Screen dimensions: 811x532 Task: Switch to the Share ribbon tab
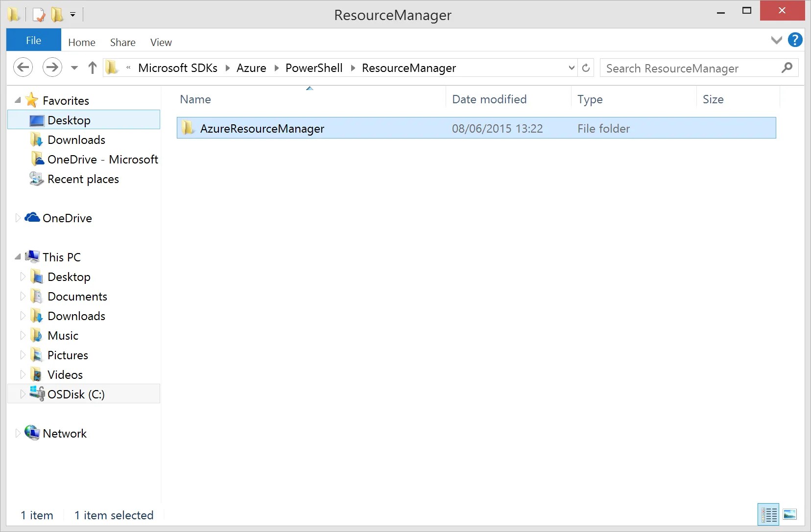123,42
